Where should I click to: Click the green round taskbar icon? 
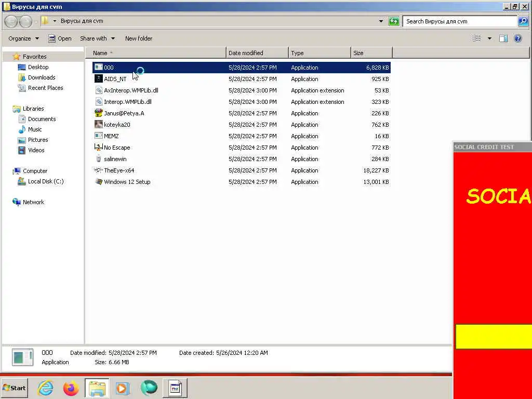tap(149, 388)
